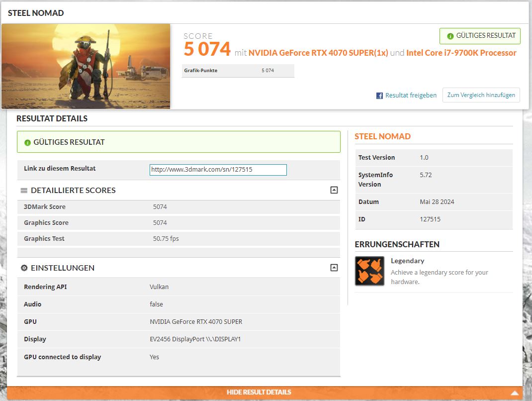
Task: Click the Display value EV2456 DisplayPort
Action: (x=195, y=339)
